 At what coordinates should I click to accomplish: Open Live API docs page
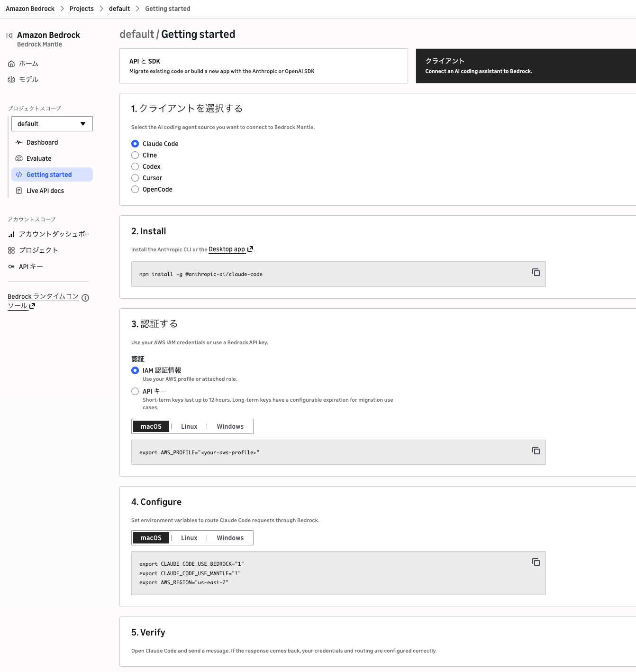tap(45, 191)
